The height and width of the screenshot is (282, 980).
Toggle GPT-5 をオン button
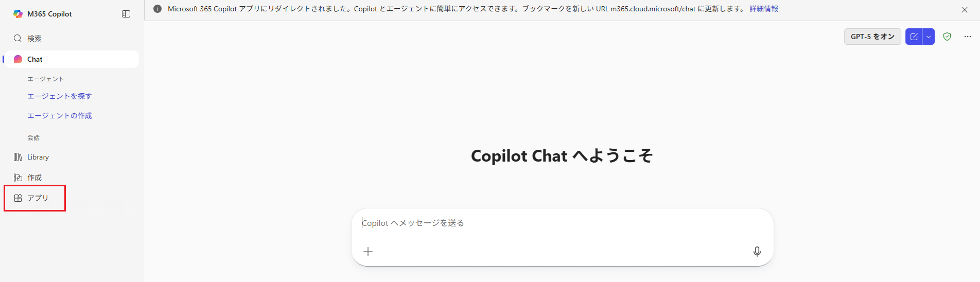click(872, 37)
